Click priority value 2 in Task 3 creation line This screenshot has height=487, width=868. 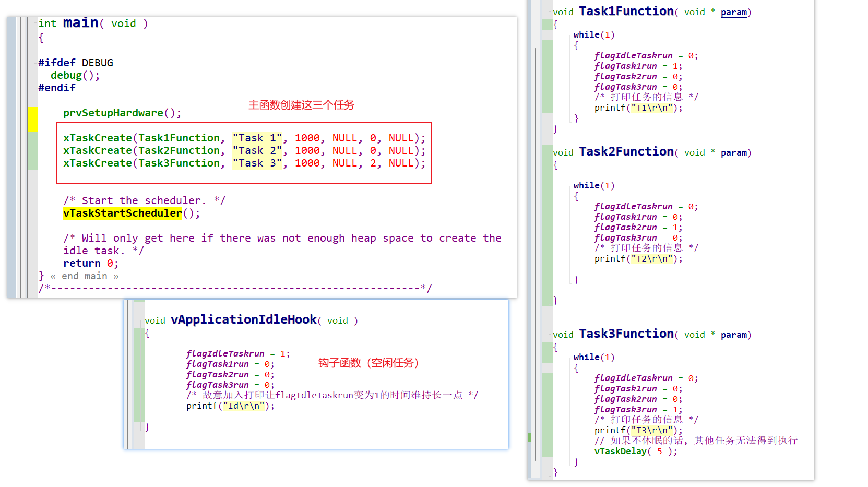373,163
